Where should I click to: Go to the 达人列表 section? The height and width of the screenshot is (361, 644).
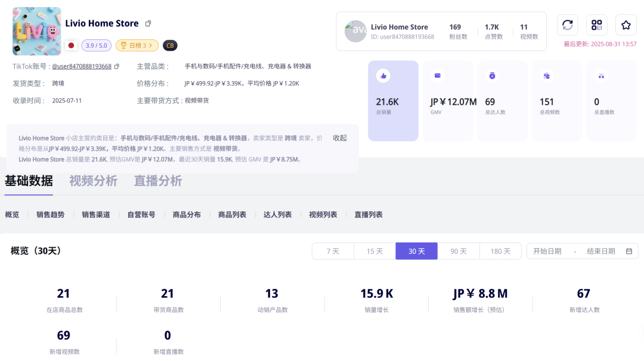[x=277, y=214]
